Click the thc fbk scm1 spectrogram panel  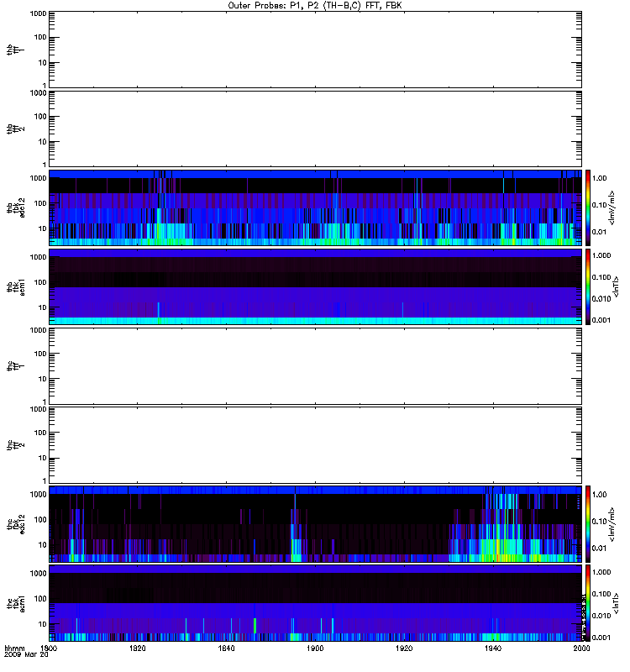316,603
